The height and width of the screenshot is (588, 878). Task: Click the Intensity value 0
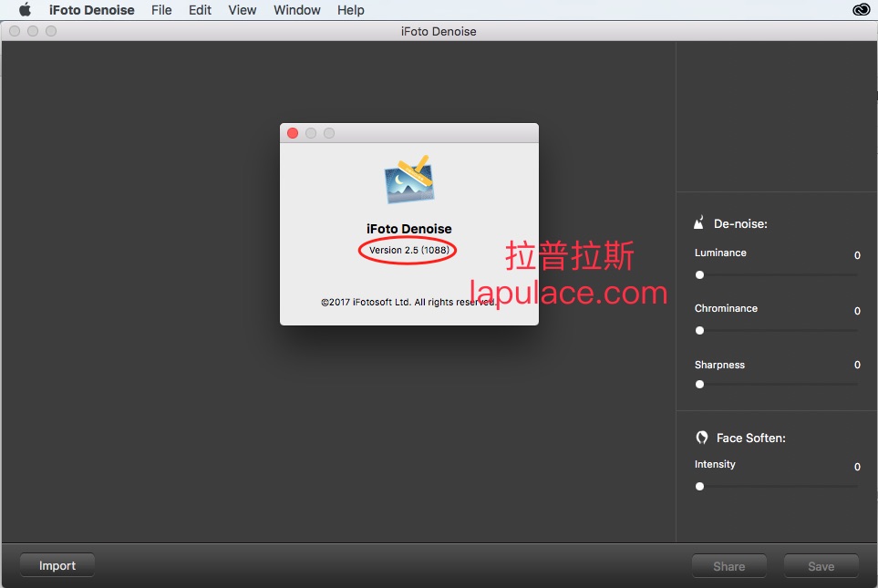point(857,467)
